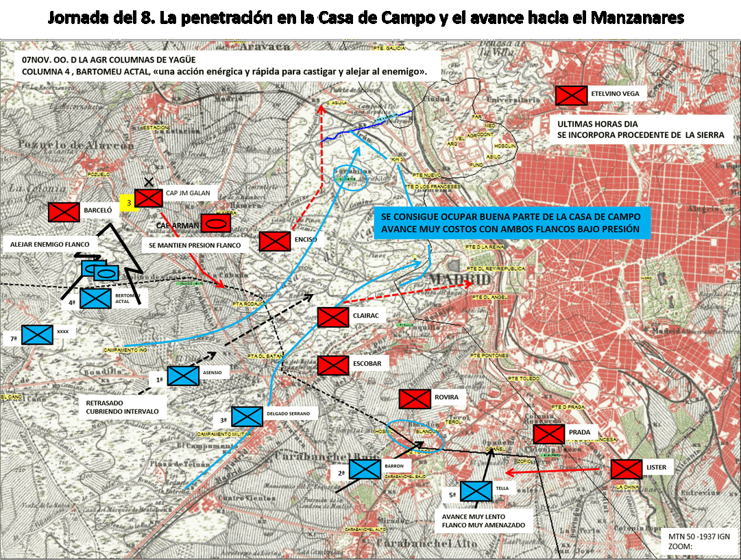Select the 'RETRASADO CUBRIENDO INTERVALO' note
The width and height of the screenshot is (741, 560).
[x=123, y=407]
